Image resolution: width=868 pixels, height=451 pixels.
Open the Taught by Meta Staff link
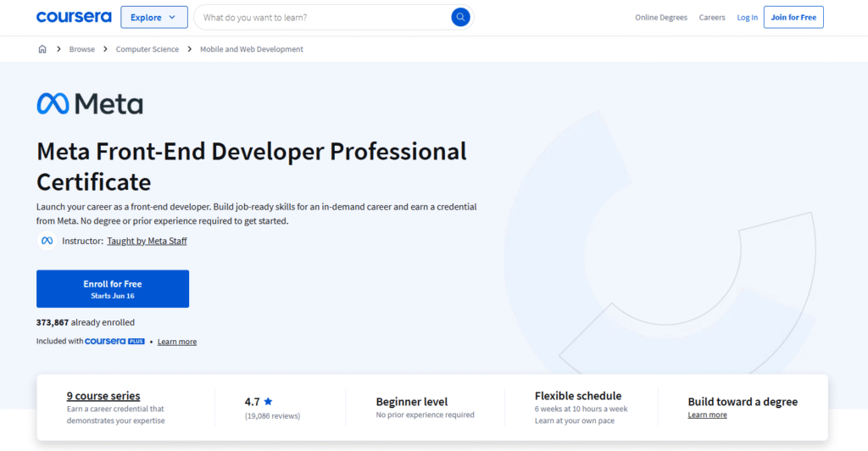pos(147,241)
